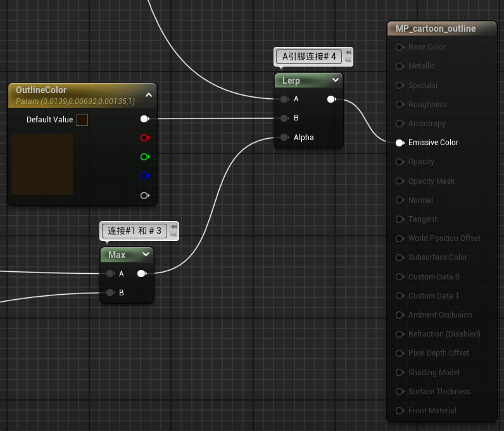The height and width of the screenshot is (431, 504).
Task: Collapse the OutlineColor node preview
Action: 149,95
